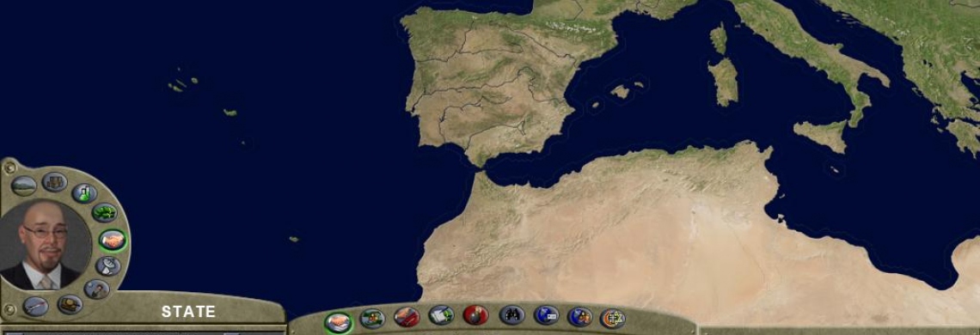This screenshot has width=980, height=335.
Task: Select the globe with card button
Action: coord(546,315)
